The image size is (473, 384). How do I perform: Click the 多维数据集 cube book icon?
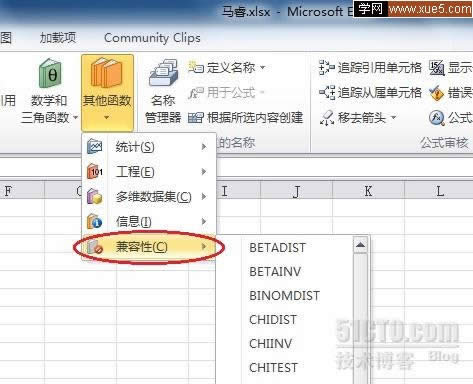pyautogui.click(x=95, y=196)
